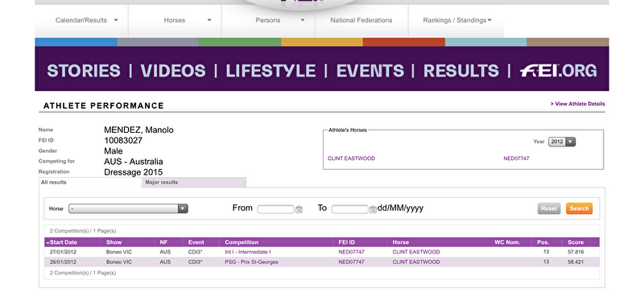The height and width of the screenshot is (297, 644).
Task: Click the AUS - Australia value
Action: coord(134,162)
